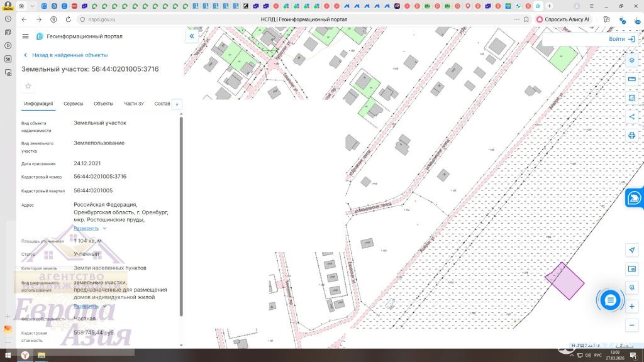The width and height of the screenshot is (644, 362).
Task: Open the hamburger main menu
Action: 25,36
